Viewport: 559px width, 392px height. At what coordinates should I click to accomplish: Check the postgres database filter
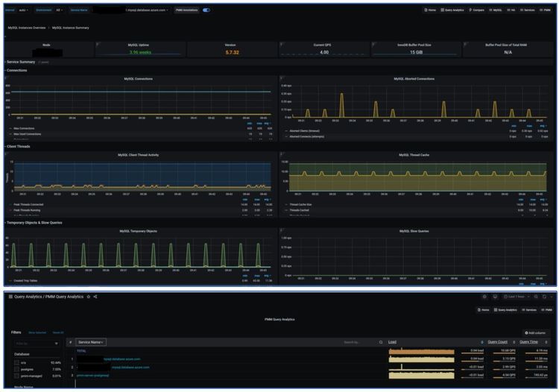pos(16,369)
